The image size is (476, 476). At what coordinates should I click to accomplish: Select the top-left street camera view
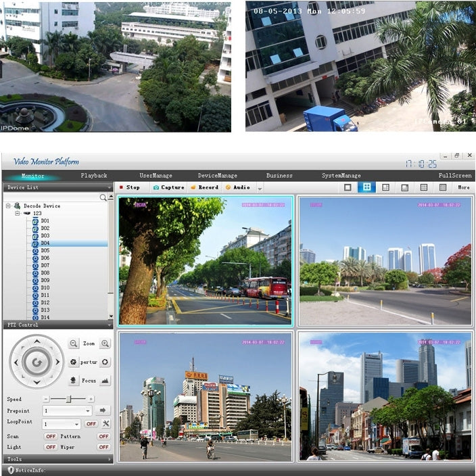pyautogui.click(x=206, y=261)
